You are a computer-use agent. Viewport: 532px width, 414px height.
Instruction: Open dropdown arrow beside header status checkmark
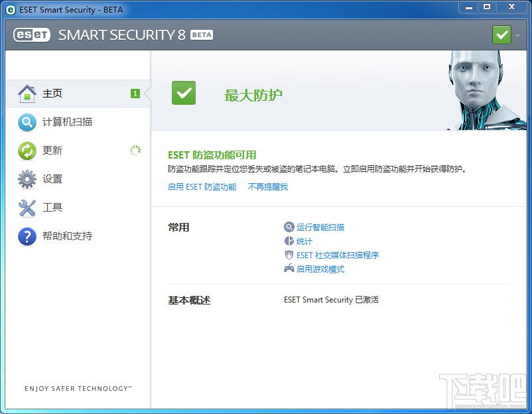tap(518, 35)
